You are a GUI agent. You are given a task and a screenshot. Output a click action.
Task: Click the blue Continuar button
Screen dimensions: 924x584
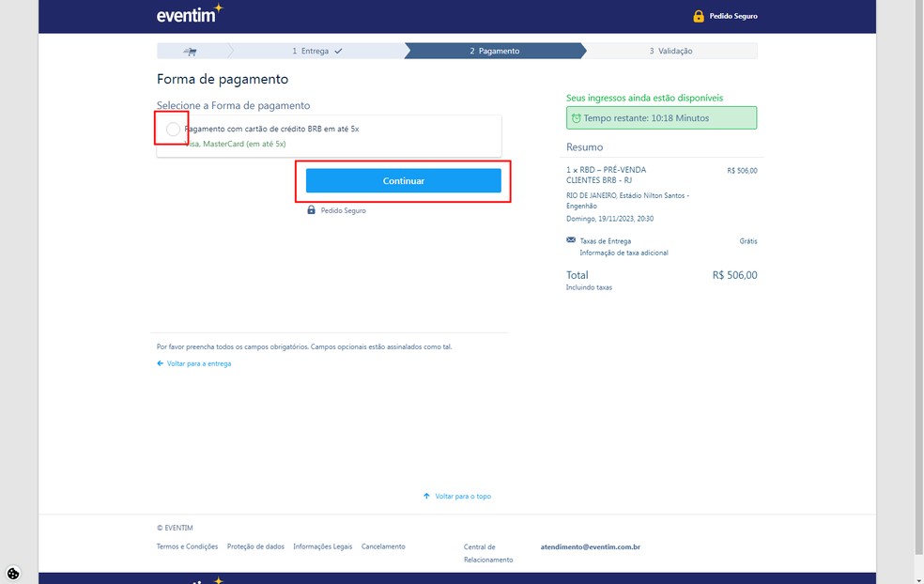(x=403, y=181)
